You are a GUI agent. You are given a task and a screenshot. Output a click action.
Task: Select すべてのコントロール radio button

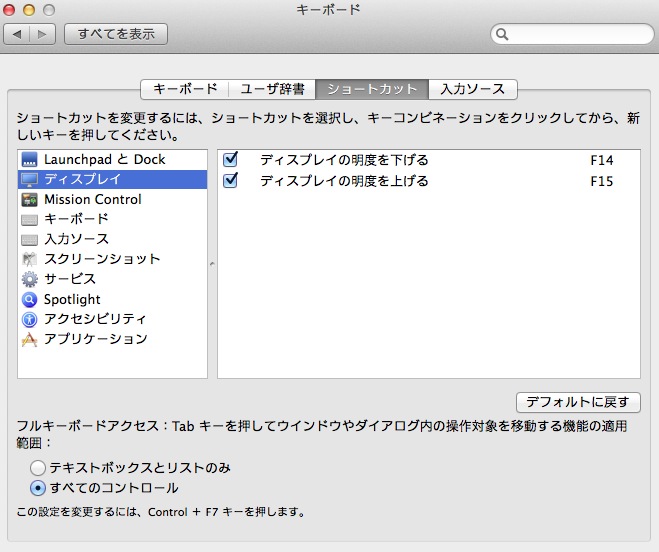38,488
